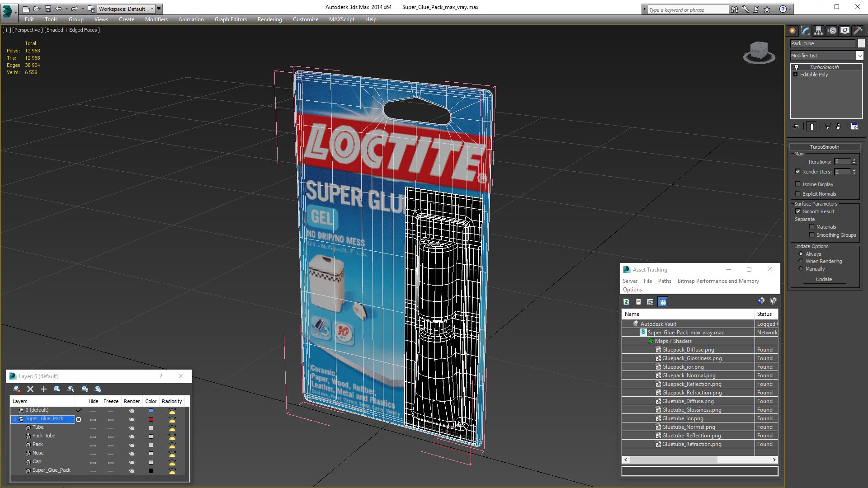Collapse the Super_Glue_Pack layer tree

14,419
